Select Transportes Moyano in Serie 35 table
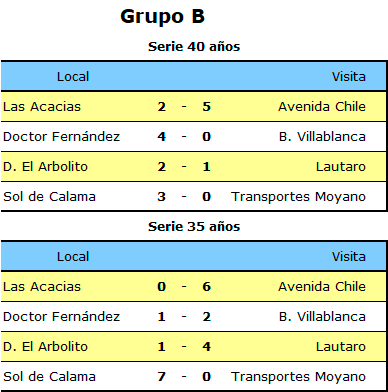388x392 pixels. point(298,377)
